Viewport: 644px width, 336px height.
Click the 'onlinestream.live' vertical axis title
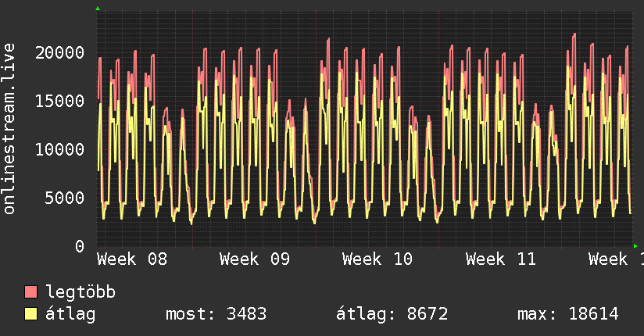coord(9,129)
